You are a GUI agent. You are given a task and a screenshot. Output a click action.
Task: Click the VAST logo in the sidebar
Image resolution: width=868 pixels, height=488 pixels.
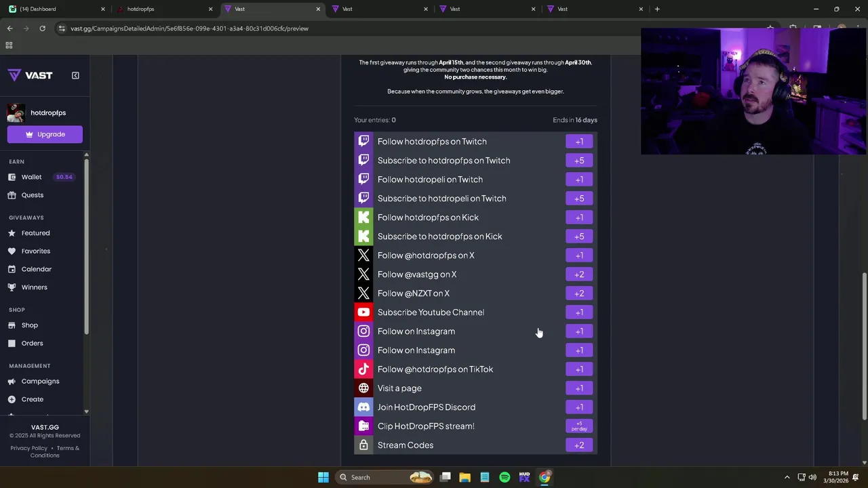coord(30,75)
